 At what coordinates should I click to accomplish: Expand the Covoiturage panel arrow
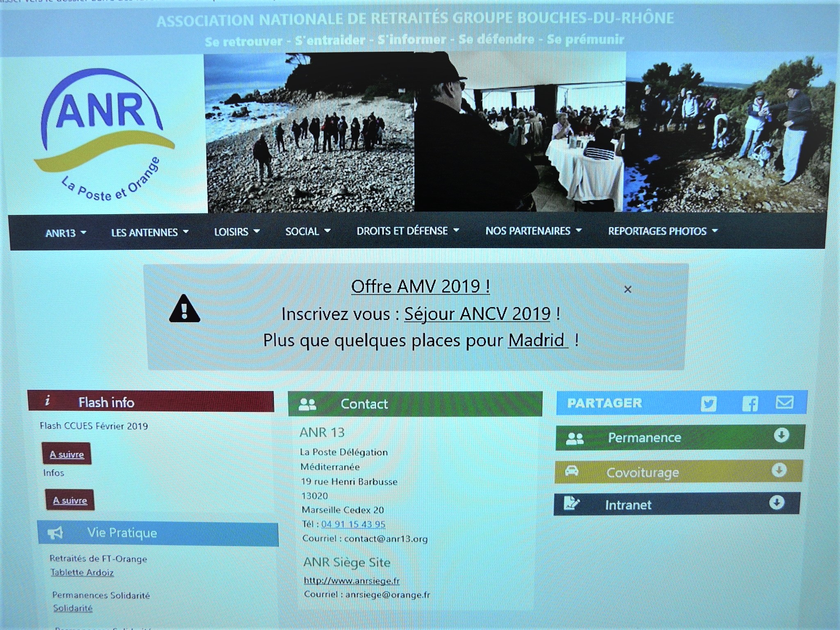[778, 470]
